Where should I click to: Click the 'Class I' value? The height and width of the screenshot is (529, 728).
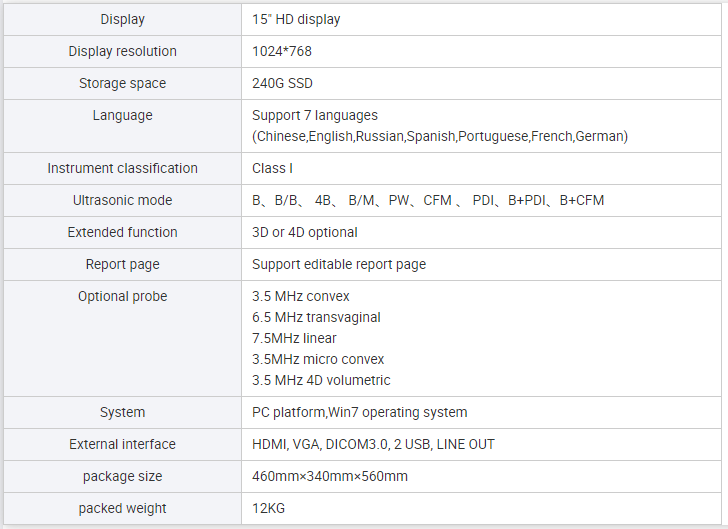coord(273,169)
